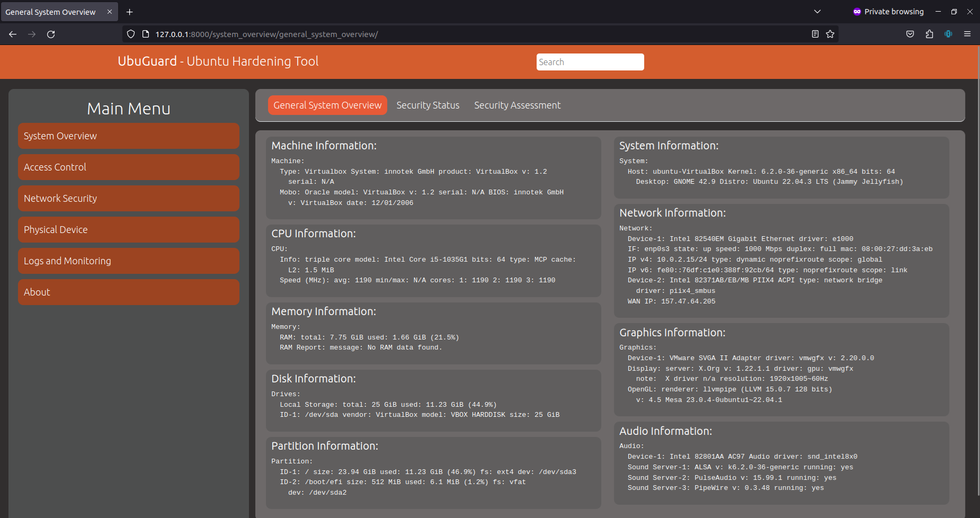980x518 pixels.
Task: Select the General System Overview browser tab
Action: tap(59, 12)
